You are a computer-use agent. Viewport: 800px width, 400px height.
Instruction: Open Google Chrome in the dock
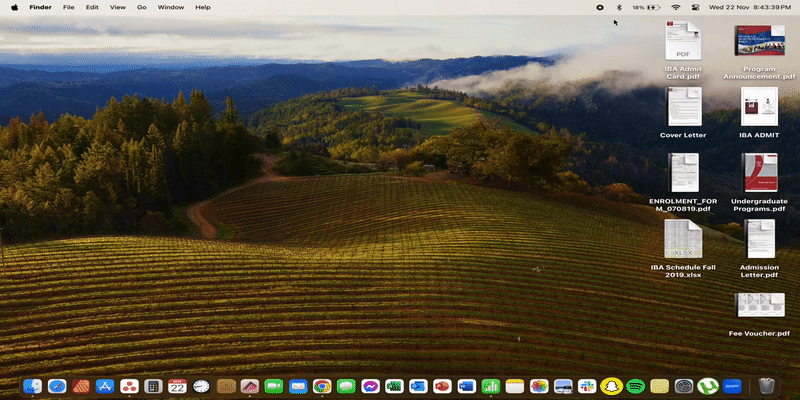coord(322,386)
